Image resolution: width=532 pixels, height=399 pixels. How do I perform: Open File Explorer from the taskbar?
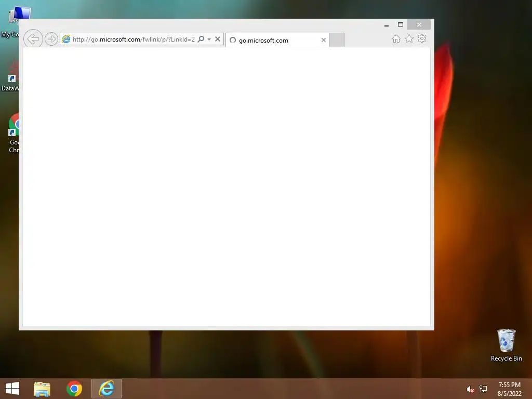pyautogui.click(x=42, y=389)
